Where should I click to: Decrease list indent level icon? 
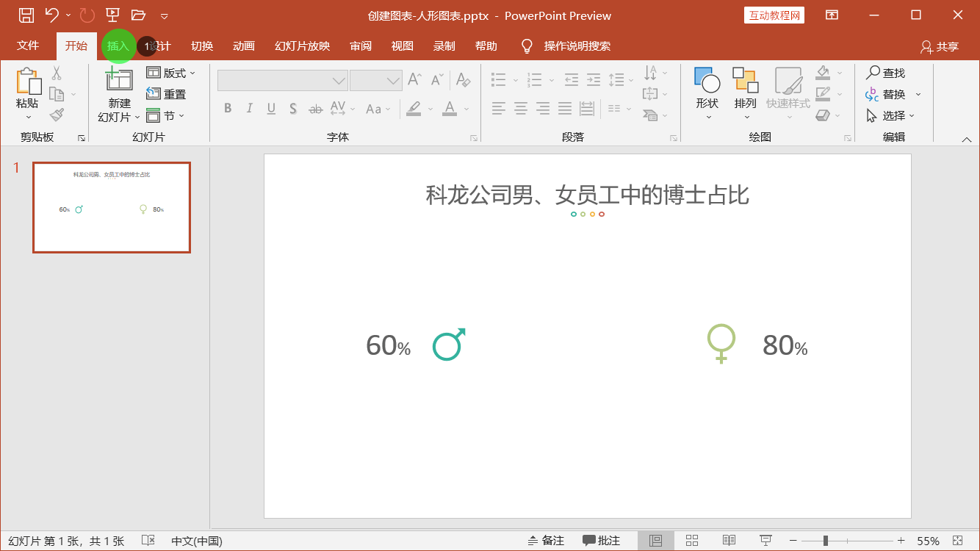[572, 79]
